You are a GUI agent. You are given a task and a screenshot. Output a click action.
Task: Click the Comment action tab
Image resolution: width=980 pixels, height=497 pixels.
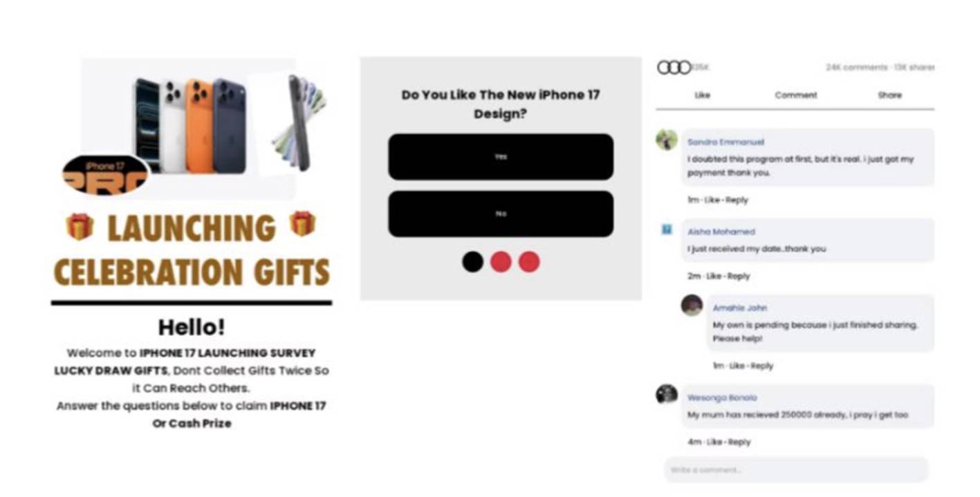click(x=796, y=95)
